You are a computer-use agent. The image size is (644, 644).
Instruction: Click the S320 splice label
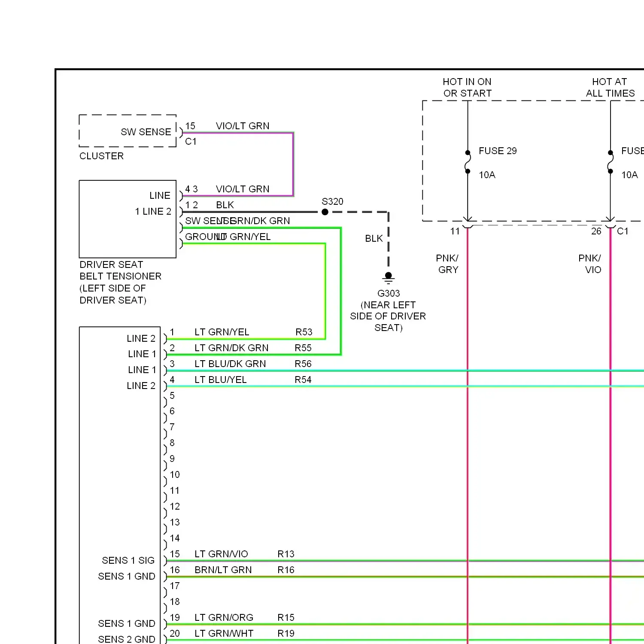pos(333,201)
